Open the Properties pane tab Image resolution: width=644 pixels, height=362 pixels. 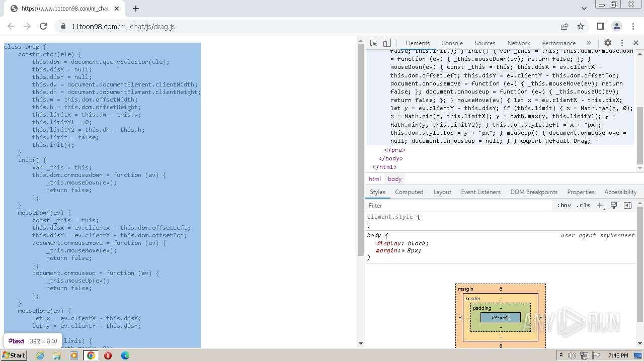[581, 192]
